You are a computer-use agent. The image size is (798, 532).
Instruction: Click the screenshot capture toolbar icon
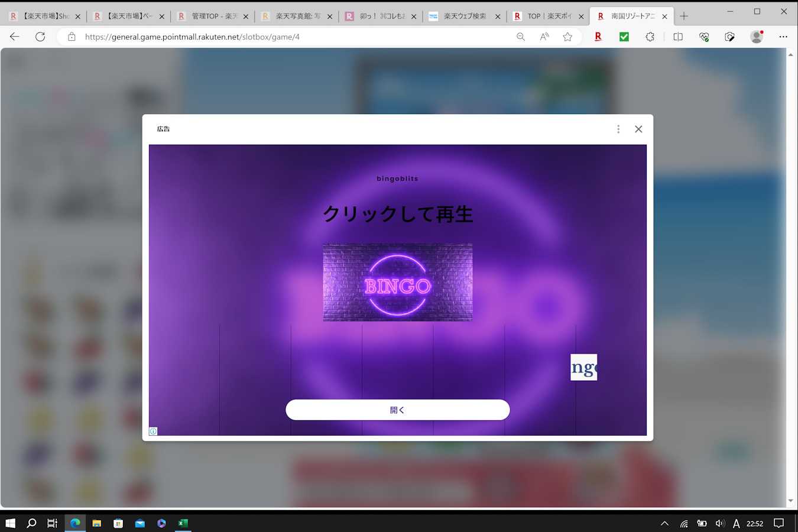tap(730, 37)
